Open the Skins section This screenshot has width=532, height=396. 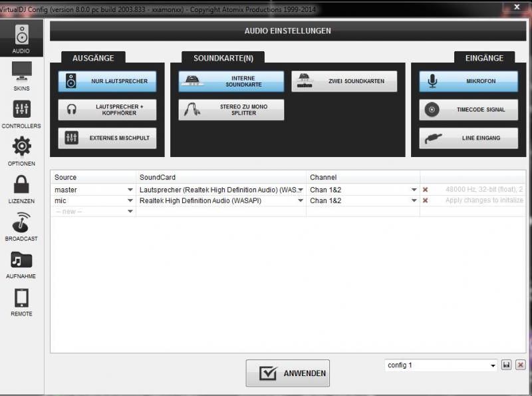point(21,76)
